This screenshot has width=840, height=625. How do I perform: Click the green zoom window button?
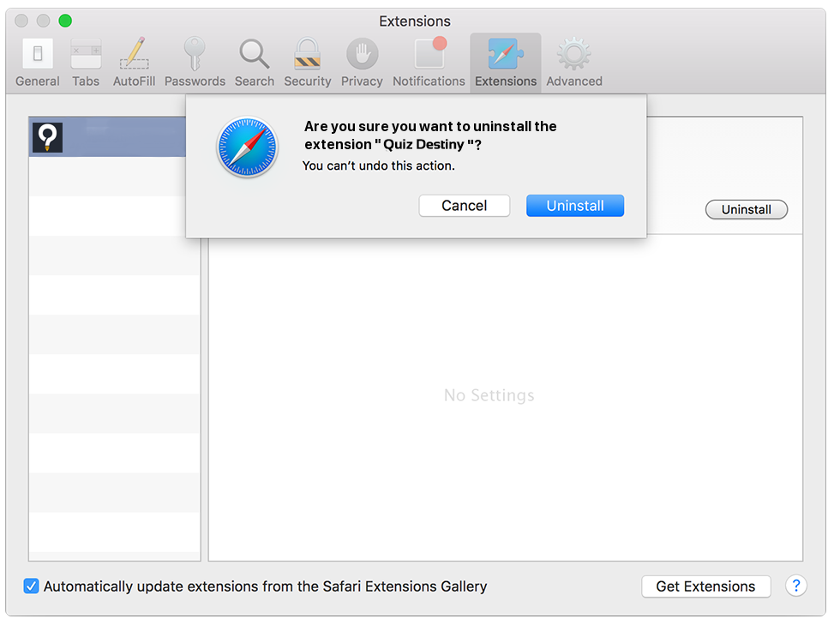pos(65,21)
